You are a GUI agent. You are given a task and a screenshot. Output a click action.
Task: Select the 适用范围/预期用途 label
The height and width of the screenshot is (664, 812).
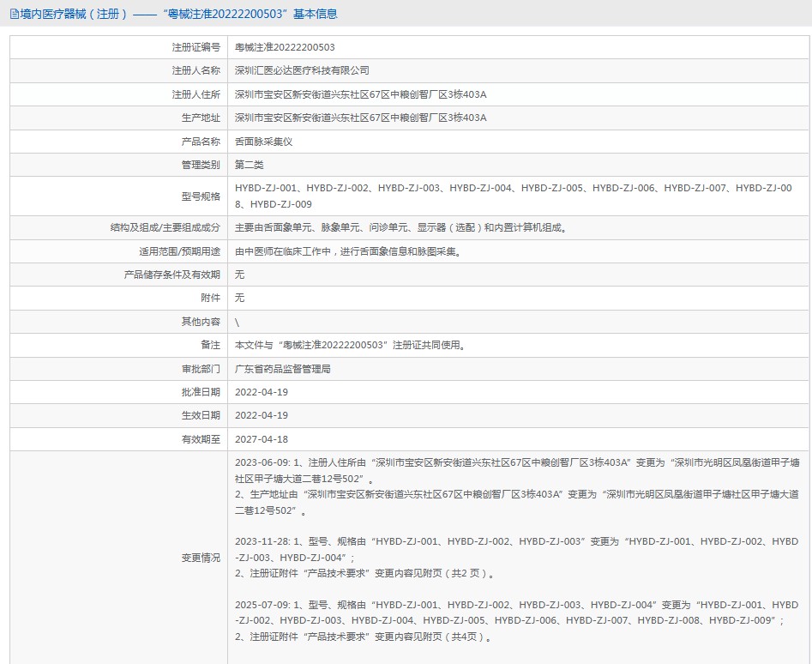[179, 251]
